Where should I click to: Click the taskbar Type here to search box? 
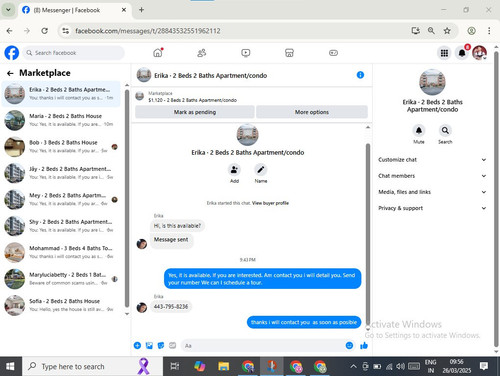pyautogui.click(x=92, y=366)
